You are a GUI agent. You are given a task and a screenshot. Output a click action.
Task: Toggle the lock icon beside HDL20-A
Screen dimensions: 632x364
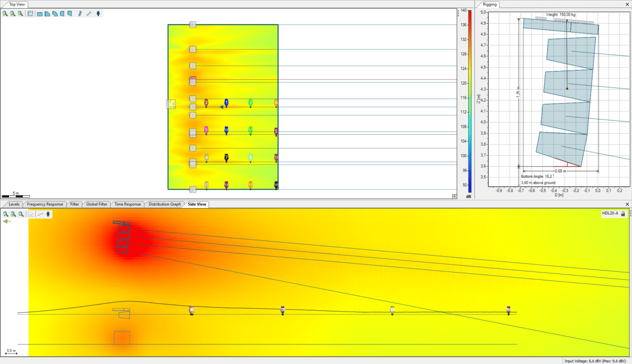click(623, 214)
